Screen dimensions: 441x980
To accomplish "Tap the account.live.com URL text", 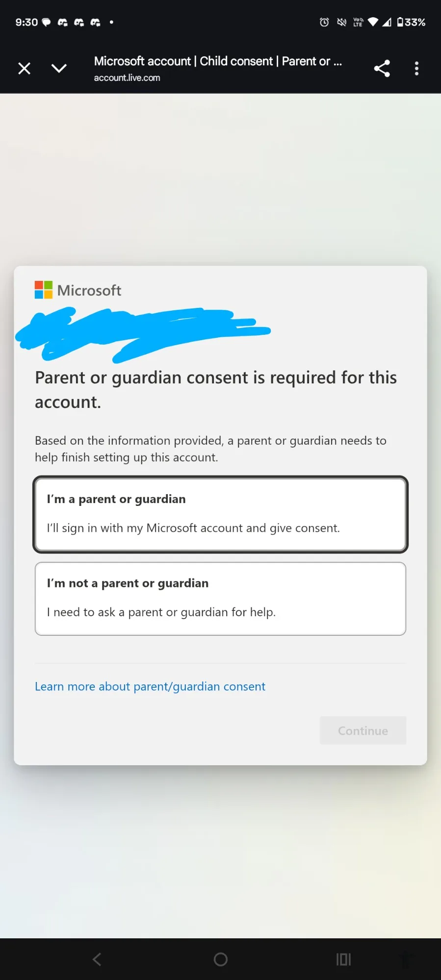I will (127, 78).
